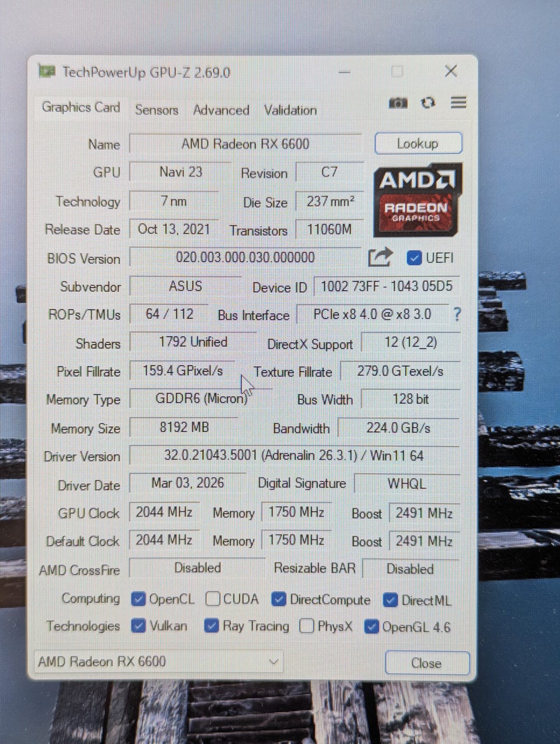Toggle the PhysX checkbox

pyautogui.click(x=307, y=626)
